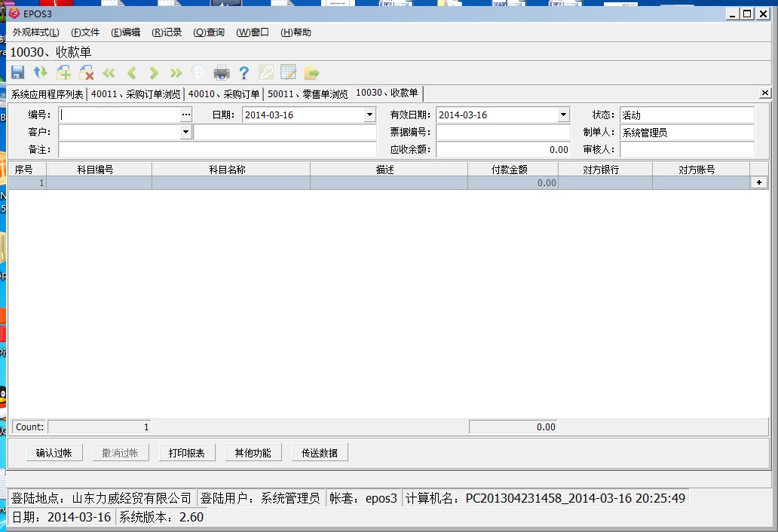This screenshot has width=778, height=532.
Task: Click the 备注 remarks input field
Action: point(217,150)
